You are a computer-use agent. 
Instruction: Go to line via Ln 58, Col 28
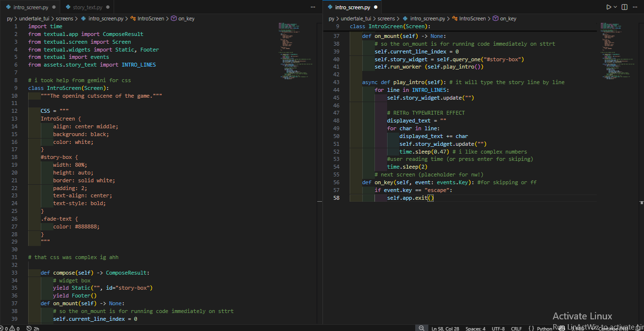click(445, 329)
